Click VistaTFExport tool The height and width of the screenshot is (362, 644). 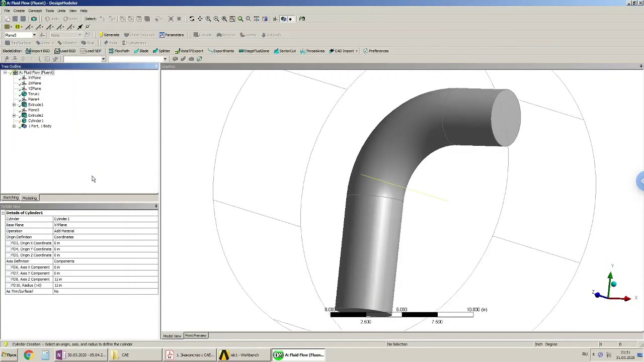pyautogui.click(x=189, y=51)
